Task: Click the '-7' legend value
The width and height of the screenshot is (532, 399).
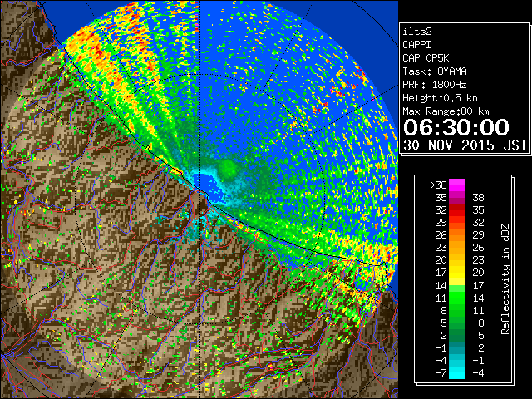Action: [441, 373]
